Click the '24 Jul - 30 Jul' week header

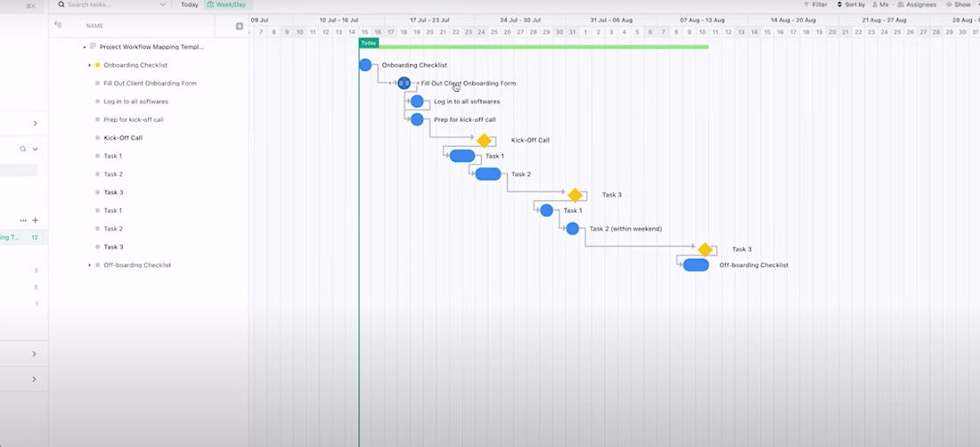[x=520, y=20]
